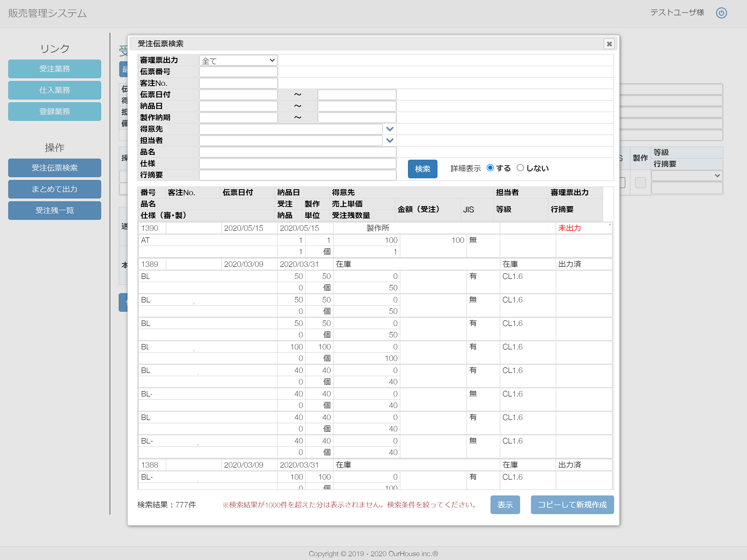Select order row 1389 in results

point(150,264)
